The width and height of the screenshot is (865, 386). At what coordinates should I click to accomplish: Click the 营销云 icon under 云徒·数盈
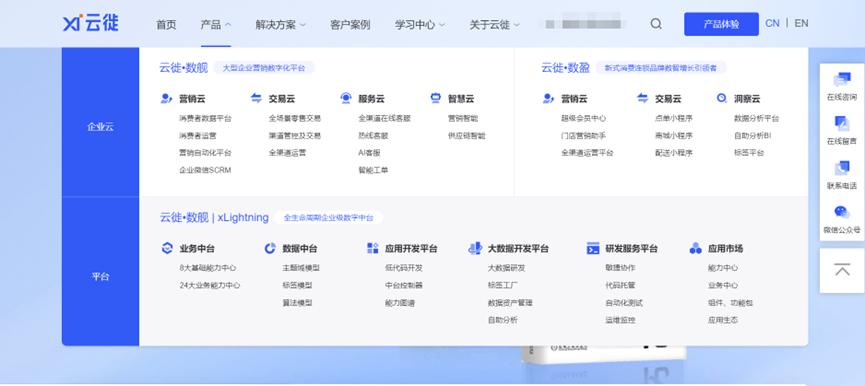548,99
